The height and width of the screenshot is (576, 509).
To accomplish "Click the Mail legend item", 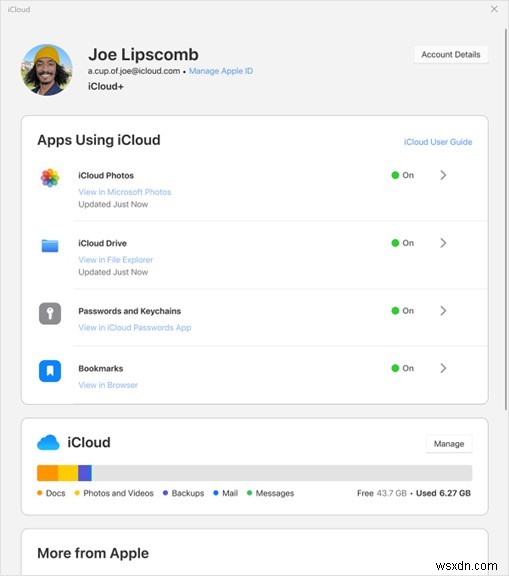I will (225, 493).
